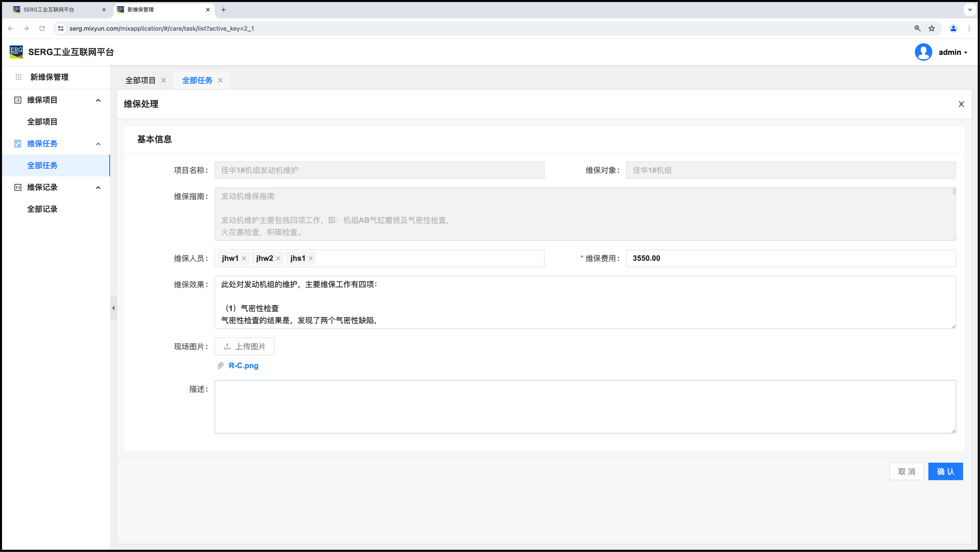This screenshot has width=980, height=552.
Task: Close the 全部任务 tab
Action: (x=220, y=80)
